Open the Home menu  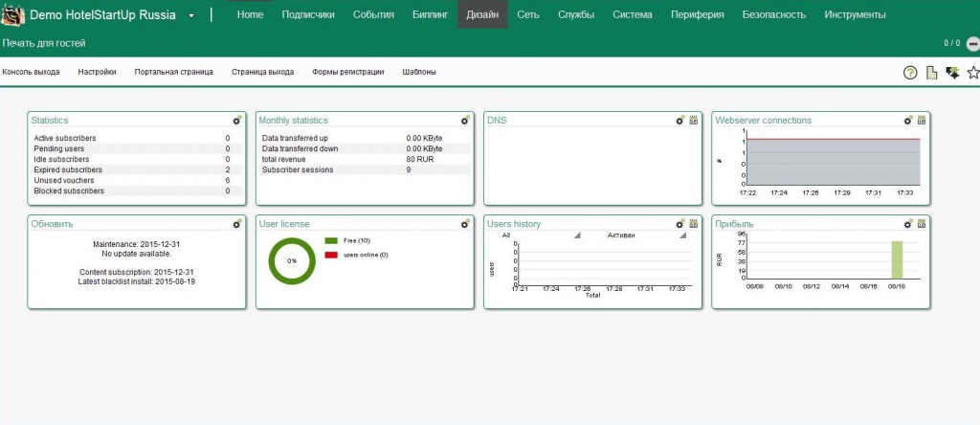pyautogui.click(x=250, y=14)
